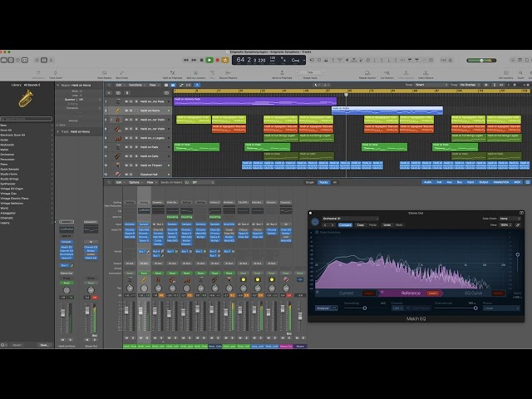Toggle the Bus channel filter in Mixer
Image resolution: width=532 pixels, height=399 pixels.
(460, 182)
